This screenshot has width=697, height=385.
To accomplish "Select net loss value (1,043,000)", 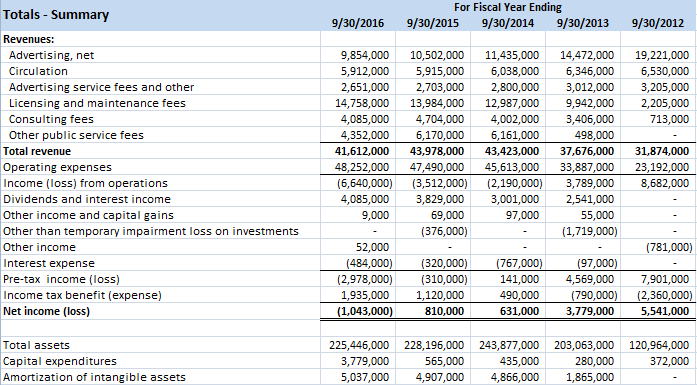I will (365, 311).
